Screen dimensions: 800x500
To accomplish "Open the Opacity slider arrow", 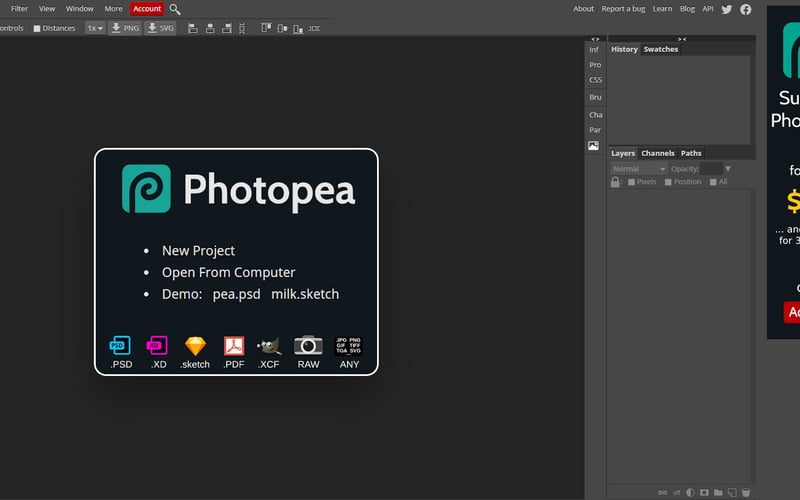I will [728, 169].
